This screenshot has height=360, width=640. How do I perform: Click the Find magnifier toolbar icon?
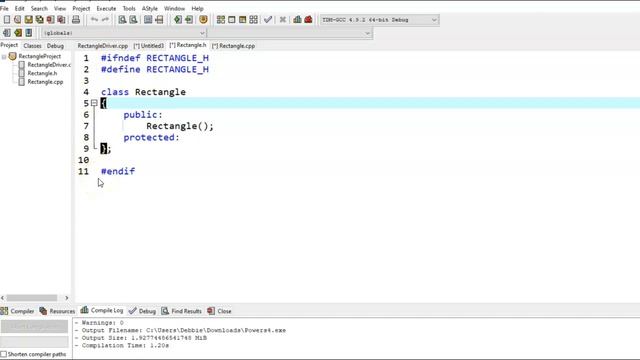coord(122,20)
